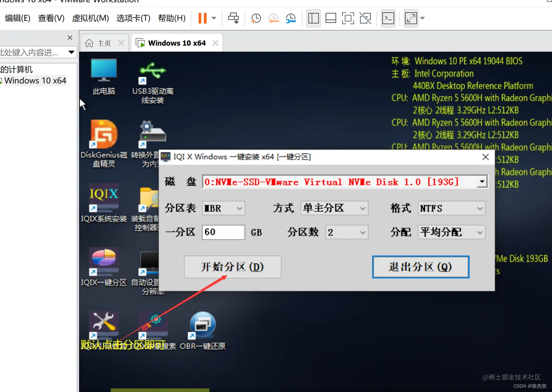Launch IQIX系统安装 desktop shortcut
Screen dimensions: 552x392
point(104,203)
